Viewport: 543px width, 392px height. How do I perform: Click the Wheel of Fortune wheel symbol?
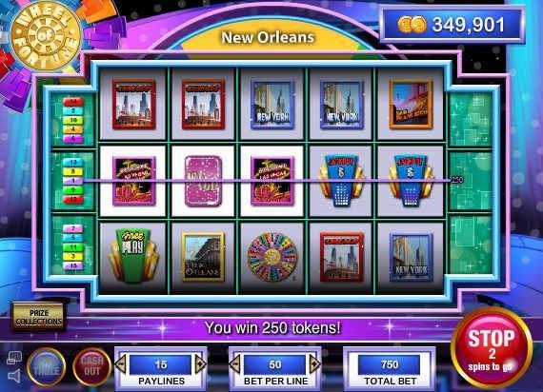click(x=272, y=256)
